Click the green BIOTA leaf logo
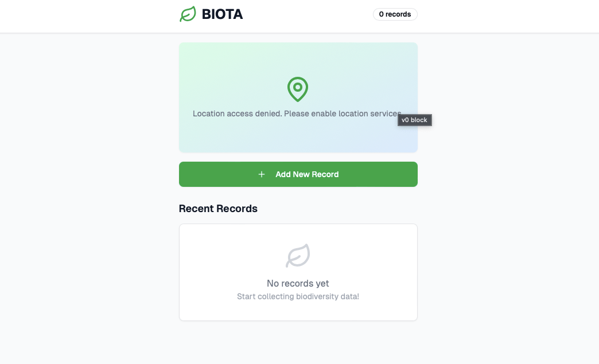 click(x=188, y=14)
